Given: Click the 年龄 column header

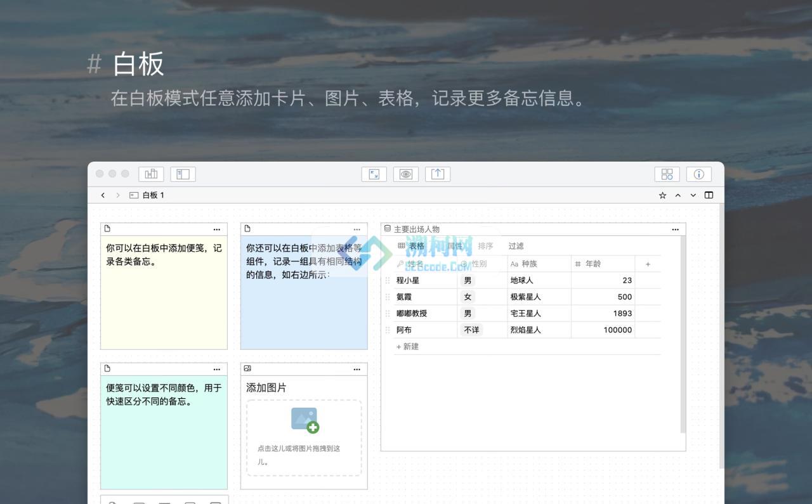Looking at the screenshot, I should click(603, 264).
